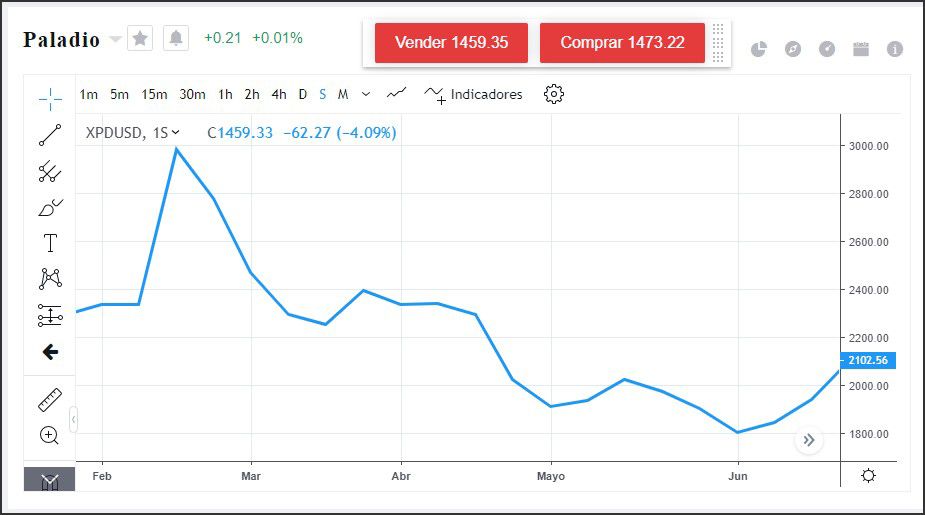The height and width of the screenshot is (515, 925).
Task: Toggle the price alert bell for Paladio
Action: coord(176,39)
